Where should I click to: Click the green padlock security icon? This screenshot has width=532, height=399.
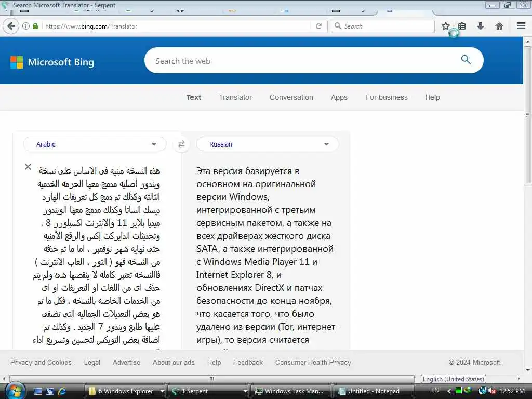coord(35,26)
